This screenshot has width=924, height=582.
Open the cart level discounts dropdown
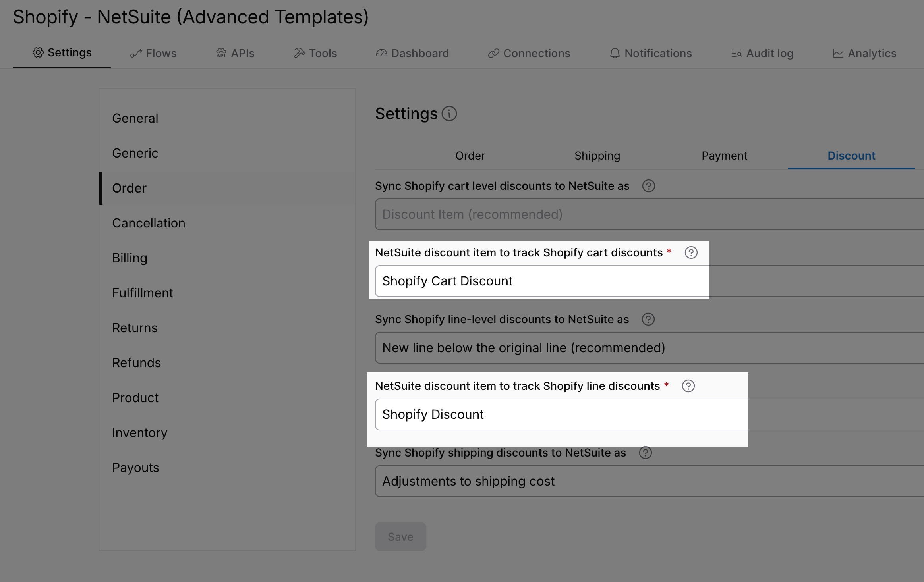650,214
